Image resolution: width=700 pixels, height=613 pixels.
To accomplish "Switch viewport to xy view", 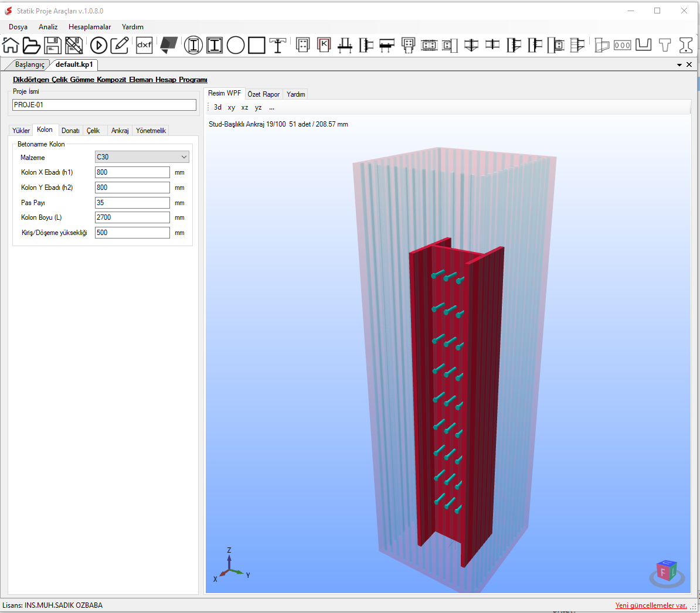I will (x=231, y=107).
